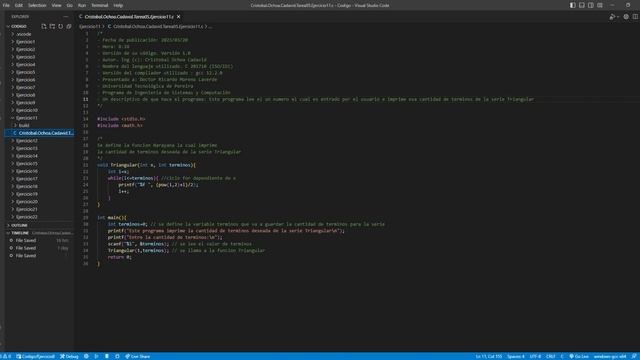The image size is (640, 360).
Task: Collapse the Ejercicio11 folder
Action: click(x=40, y=118)
